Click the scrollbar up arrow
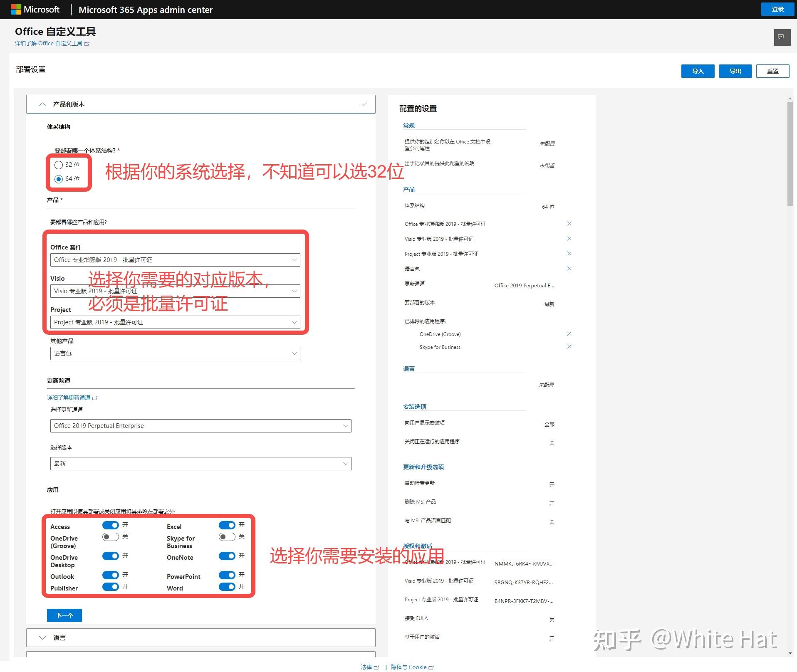This screenshot has width=797, height=672. 790,99
